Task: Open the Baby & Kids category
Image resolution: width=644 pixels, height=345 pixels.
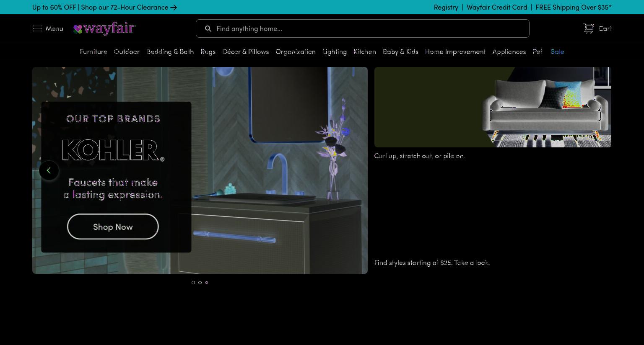Action: (x=400, y=51)
